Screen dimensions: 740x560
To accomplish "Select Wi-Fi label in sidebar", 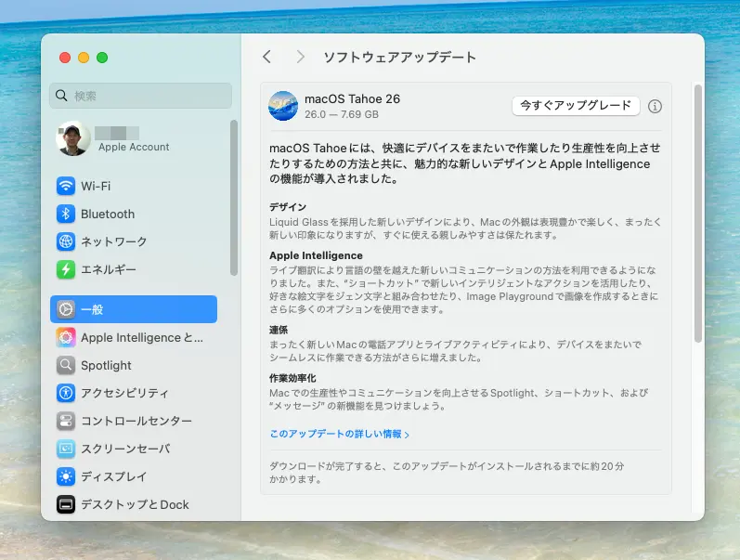I will coord(96,186).
